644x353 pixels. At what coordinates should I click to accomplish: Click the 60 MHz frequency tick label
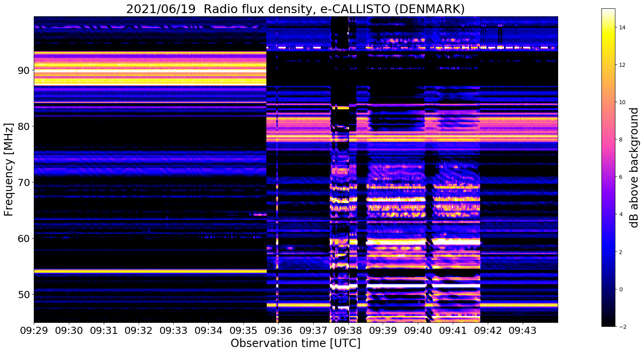[x=24, y=239]
